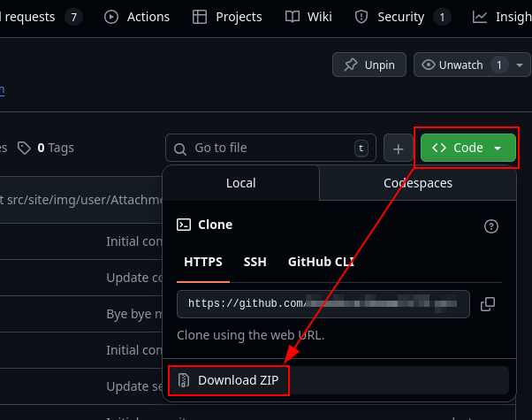Open the Projects tab
532x420 pixels.
tap(227, 17)
